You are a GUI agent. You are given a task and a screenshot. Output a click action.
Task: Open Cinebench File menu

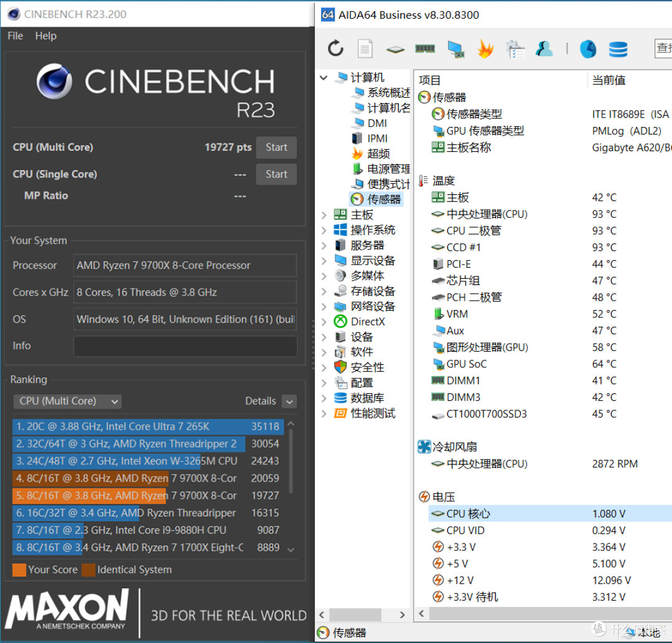click(x=16, y=36)
